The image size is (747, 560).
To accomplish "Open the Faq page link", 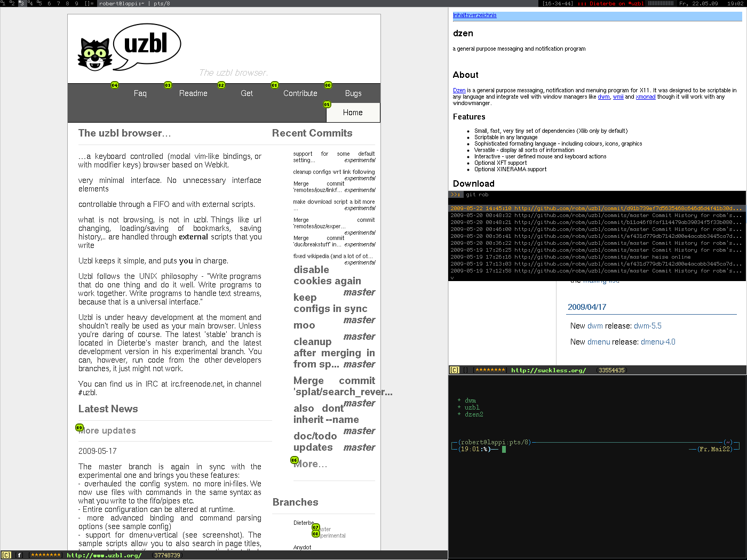I will (x=140, y=93).
